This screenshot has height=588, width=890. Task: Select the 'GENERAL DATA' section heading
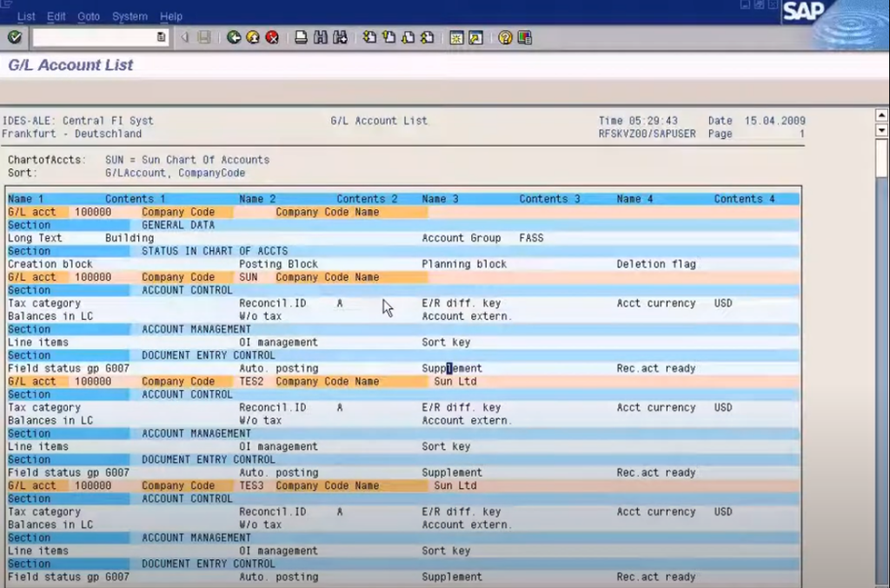[x=178, y=225]
